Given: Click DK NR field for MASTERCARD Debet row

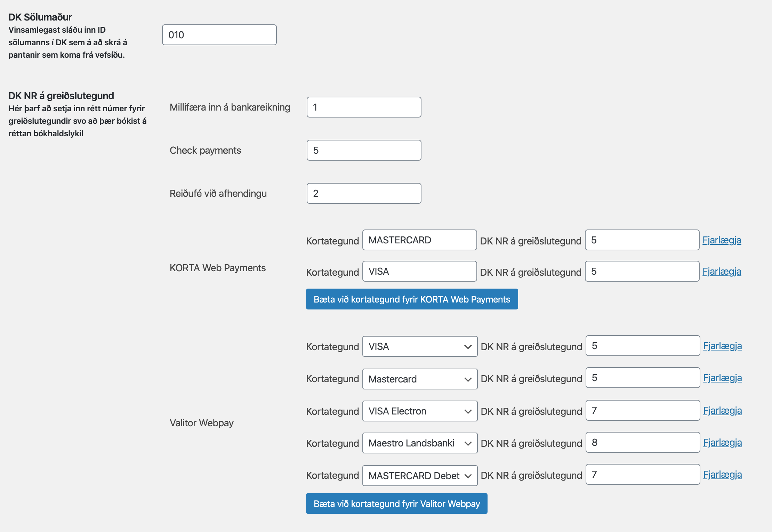Looking at the screenshot, I should (643, 474).
